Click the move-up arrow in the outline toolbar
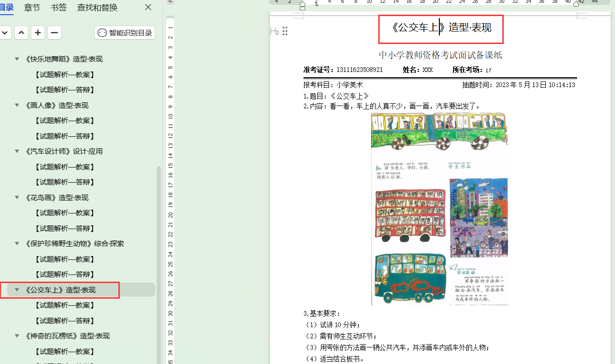 pyautogui.click(x=21, y=33)
